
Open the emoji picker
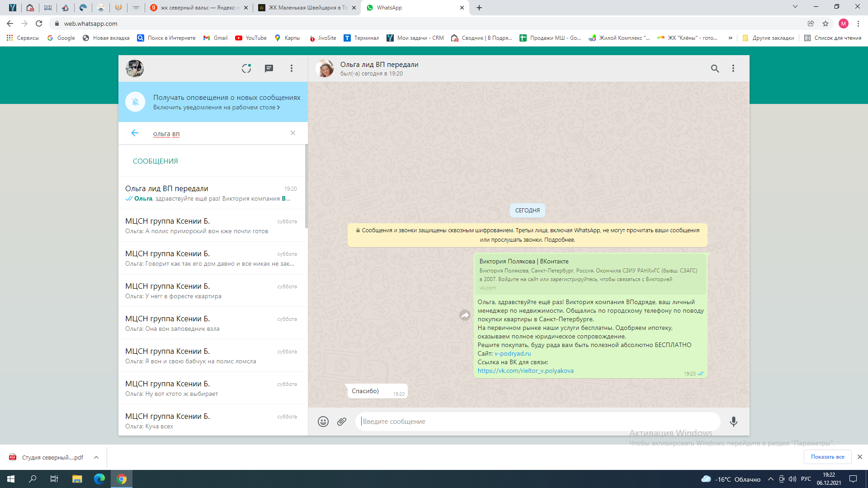(x=323, y=422)
